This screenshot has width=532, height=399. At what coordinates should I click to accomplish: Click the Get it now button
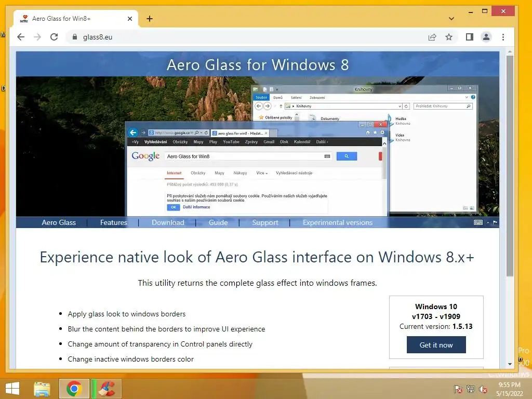pyautogui.click(x=436, y=345)
